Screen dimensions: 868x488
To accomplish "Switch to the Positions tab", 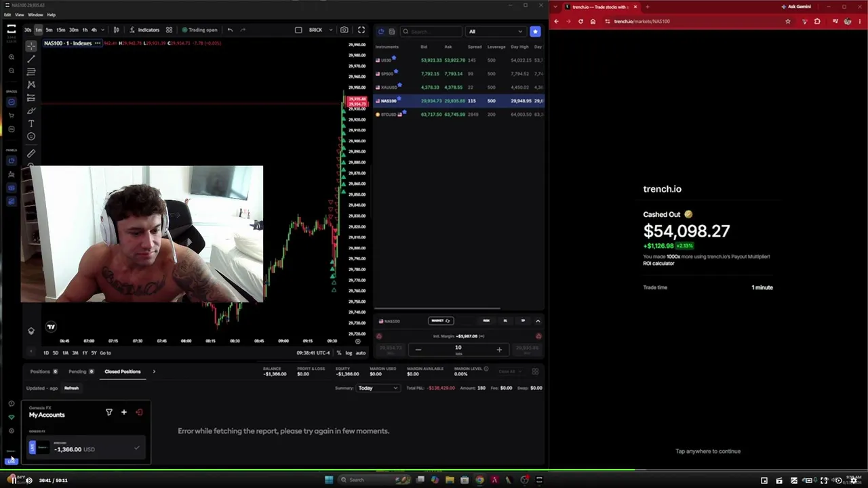I will pos(43,371).
